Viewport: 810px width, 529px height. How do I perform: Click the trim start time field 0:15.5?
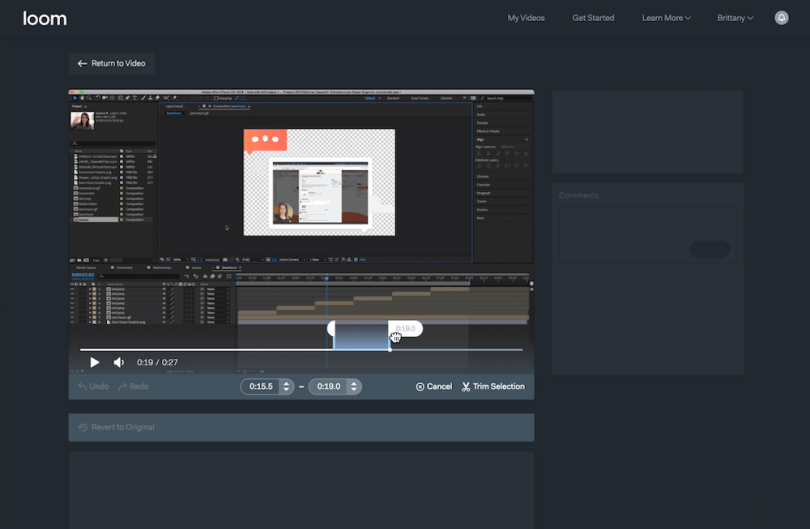pos(261,386)
